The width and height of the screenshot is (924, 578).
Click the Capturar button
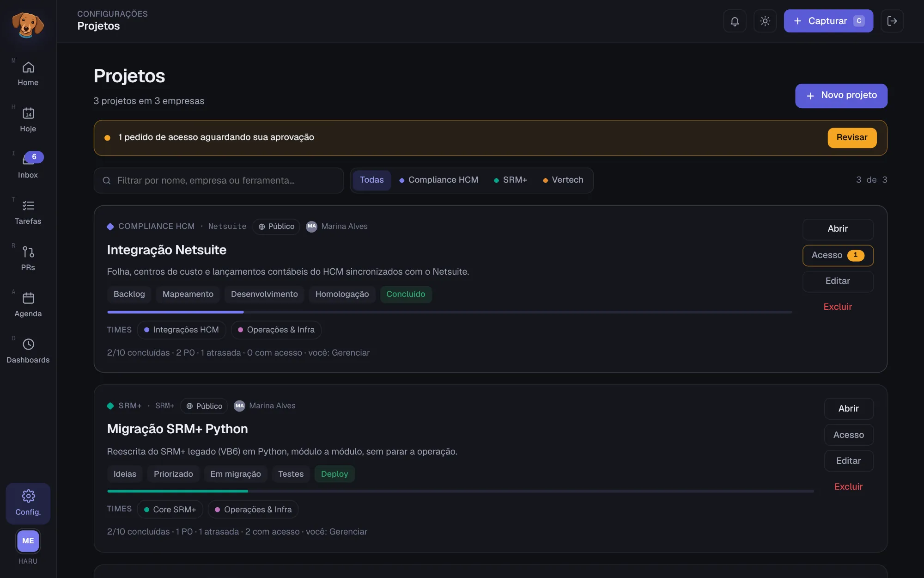(x=828, y=21)
